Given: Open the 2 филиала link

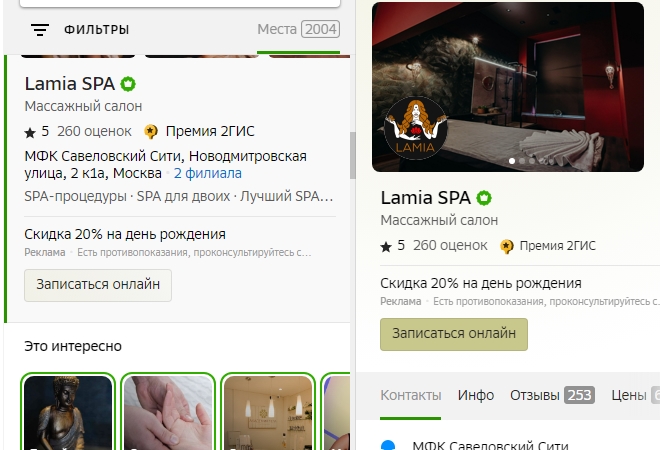Looking at the screenshot, I should 208,173.
